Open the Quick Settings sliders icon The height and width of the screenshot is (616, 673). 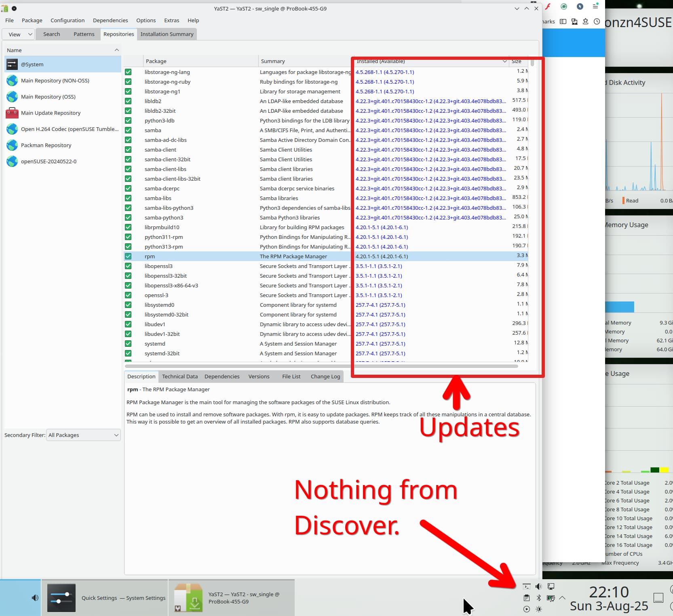coord(61,598)
